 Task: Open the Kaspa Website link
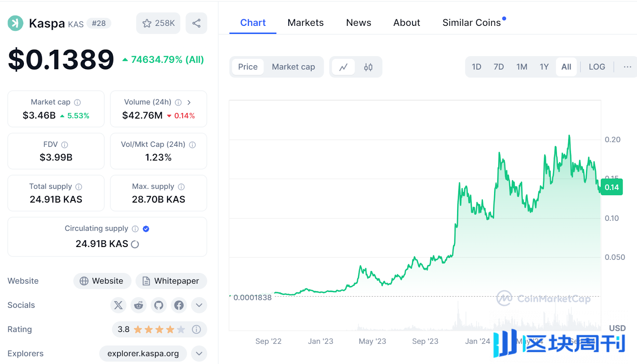tap(102, 281)
